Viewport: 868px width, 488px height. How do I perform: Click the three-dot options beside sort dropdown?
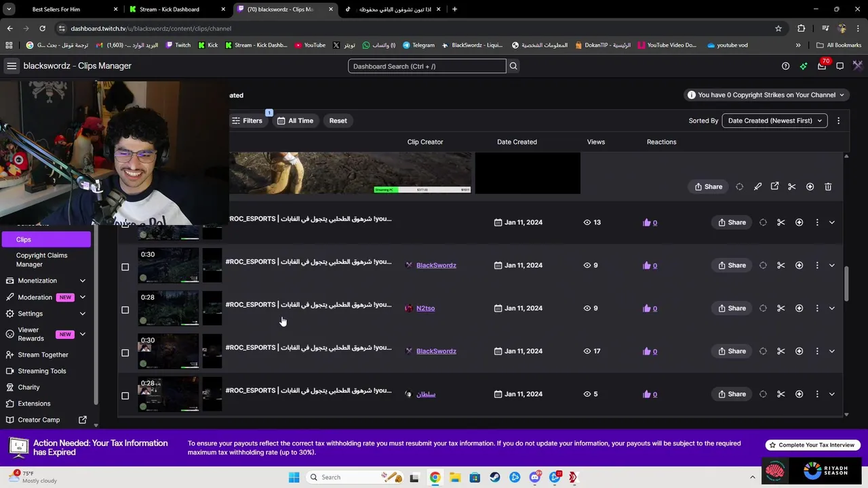pos(838,121)
